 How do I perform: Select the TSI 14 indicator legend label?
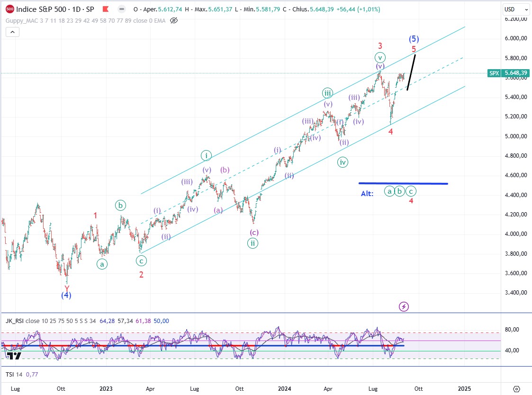tap(14, 375)
